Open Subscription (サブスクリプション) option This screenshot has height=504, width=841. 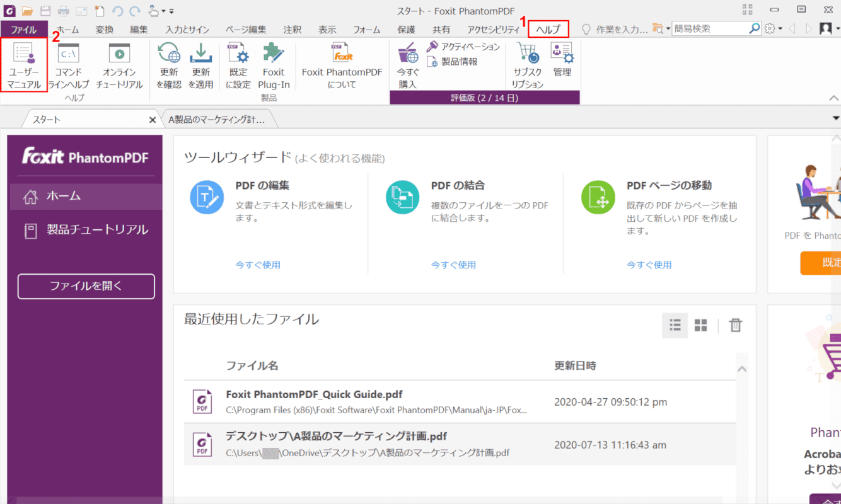[x=527, y=66]
